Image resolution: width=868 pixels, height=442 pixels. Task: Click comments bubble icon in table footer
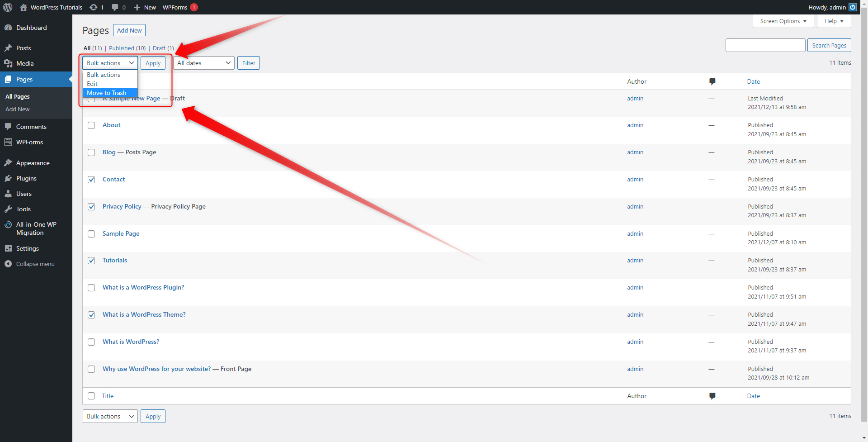[x=712, y=396]
